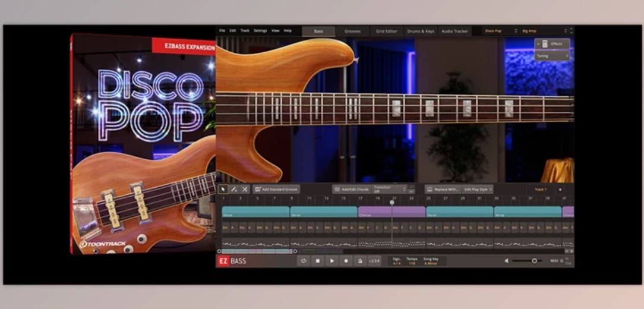Screen dimensions: 644x309
Task: Toggle the 1234 count-in
Action: (x=374, y=261)
